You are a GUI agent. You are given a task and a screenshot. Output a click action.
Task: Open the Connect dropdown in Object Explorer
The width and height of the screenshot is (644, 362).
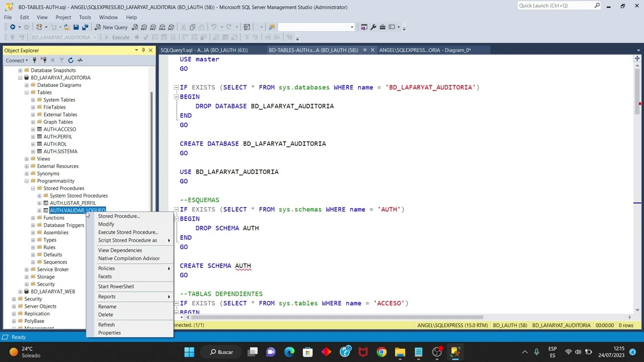[x=17, y=60]
